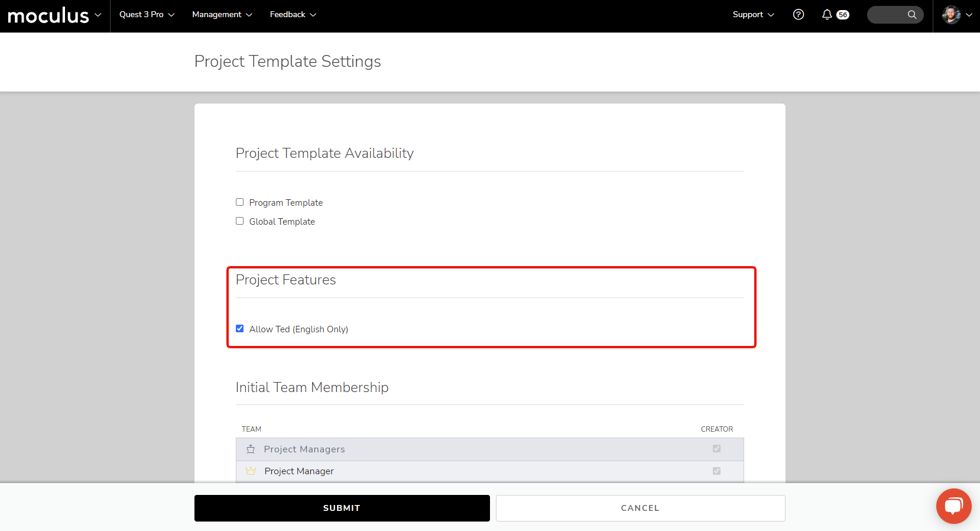
Task: Toggle Project Managers creator checkbox
Action: tap(716, 449)
